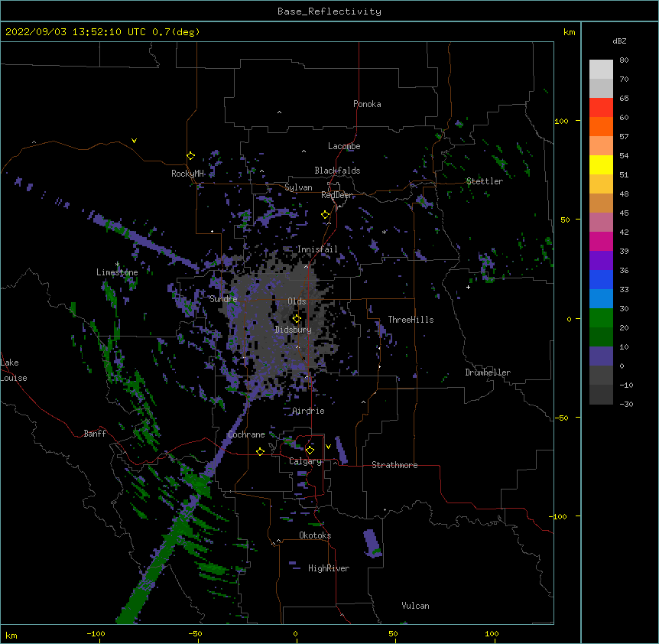Click the yellow V marker northwest of RockyMH
Screen dimensions: 659x644
134,141
